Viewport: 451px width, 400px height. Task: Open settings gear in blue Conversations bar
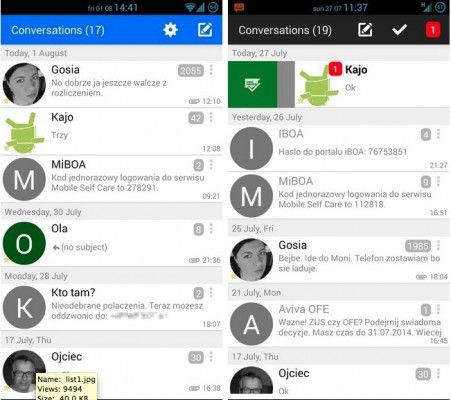coord(170,30)
